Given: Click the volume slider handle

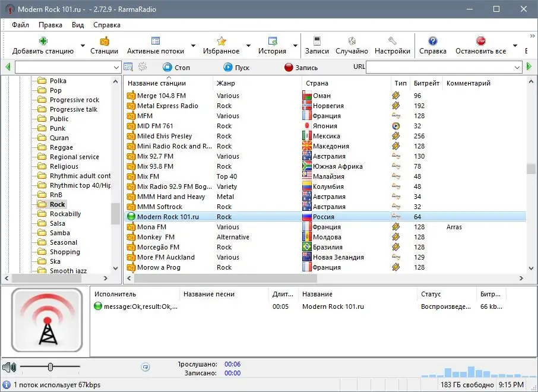Looking at the screenshot, I should coord(50,366).
